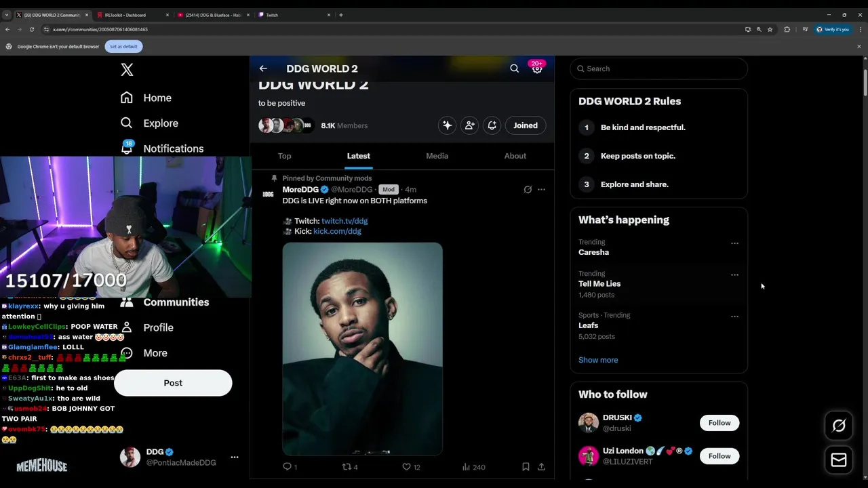Dismiss the default browser infobar

click(859, 46)
